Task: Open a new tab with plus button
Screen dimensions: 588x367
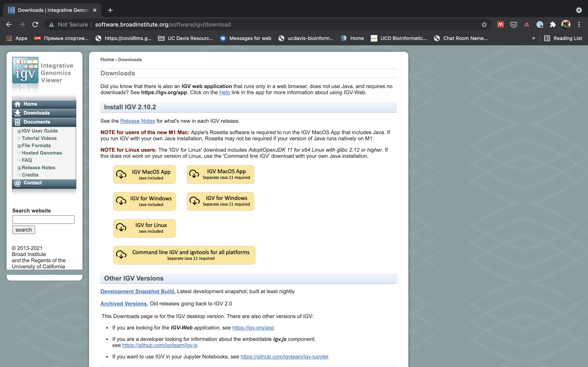Action: [110, 10]
